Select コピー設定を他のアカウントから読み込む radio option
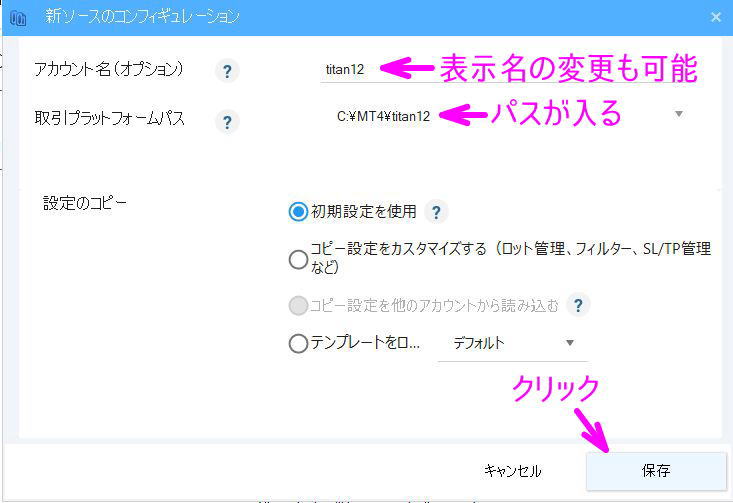 298,305
